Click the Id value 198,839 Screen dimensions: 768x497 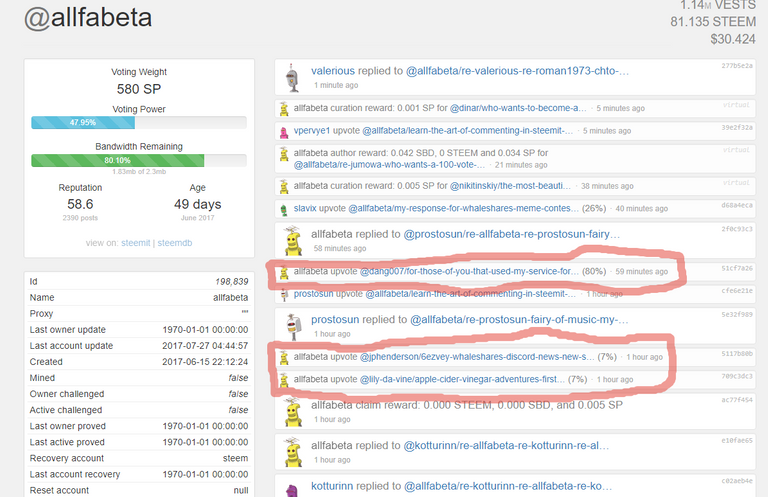(x=232, y=282)
